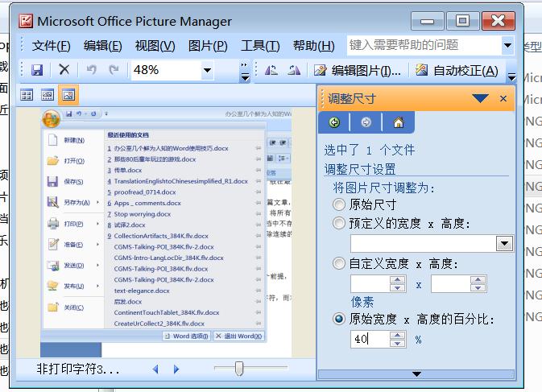542x392 pixels.
Task: Rotate the picture right
Action: coord(294,70)
